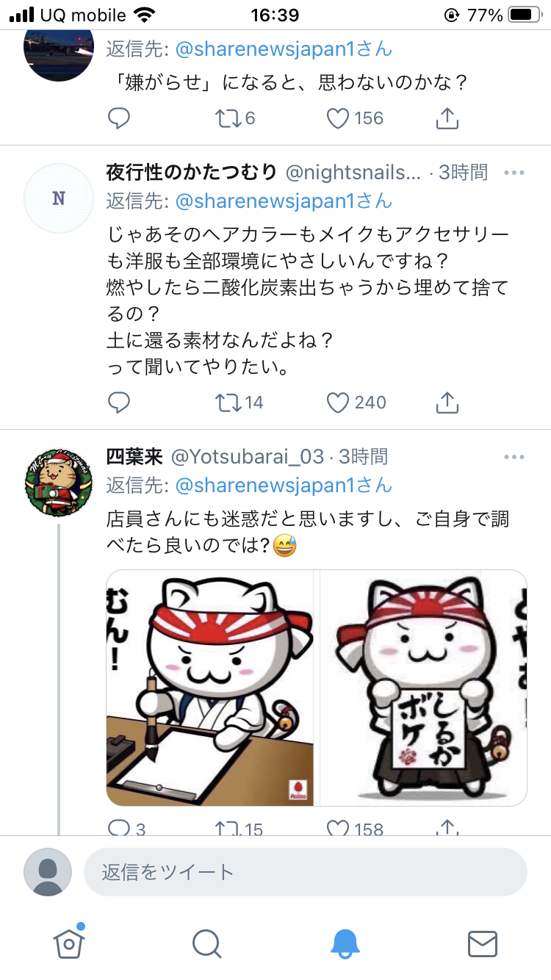Open @sharenewsjapan1 link in 四葉来 reply
This screenshot has width=551, height=980.
(x=283, y=485)
